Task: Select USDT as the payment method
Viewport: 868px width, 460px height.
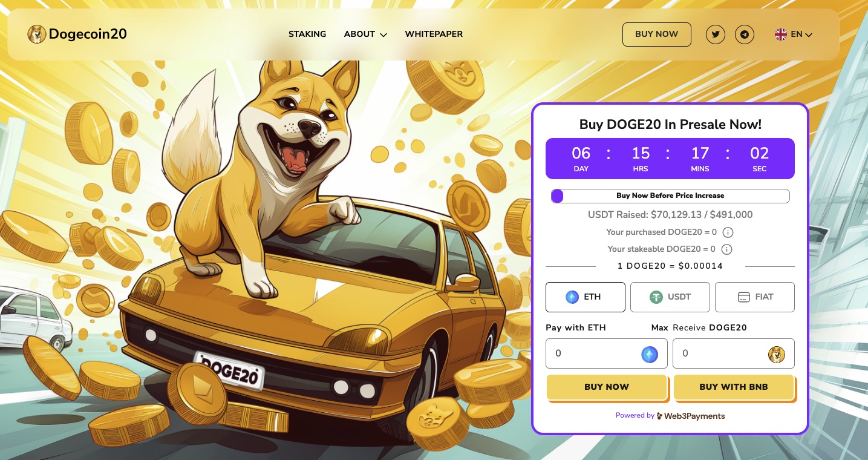Action: click(670, 297)
